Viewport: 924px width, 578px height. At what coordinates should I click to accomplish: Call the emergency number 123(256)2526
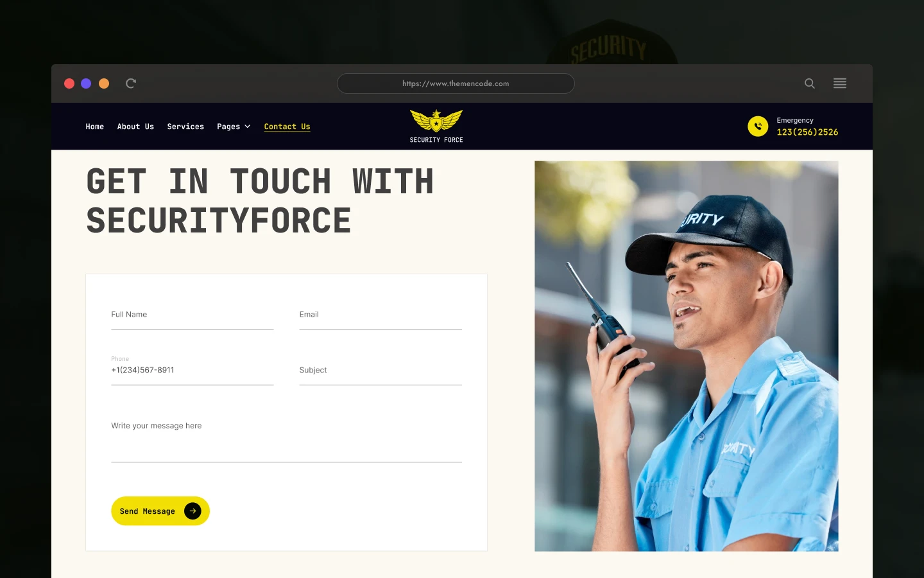[807, 132]
